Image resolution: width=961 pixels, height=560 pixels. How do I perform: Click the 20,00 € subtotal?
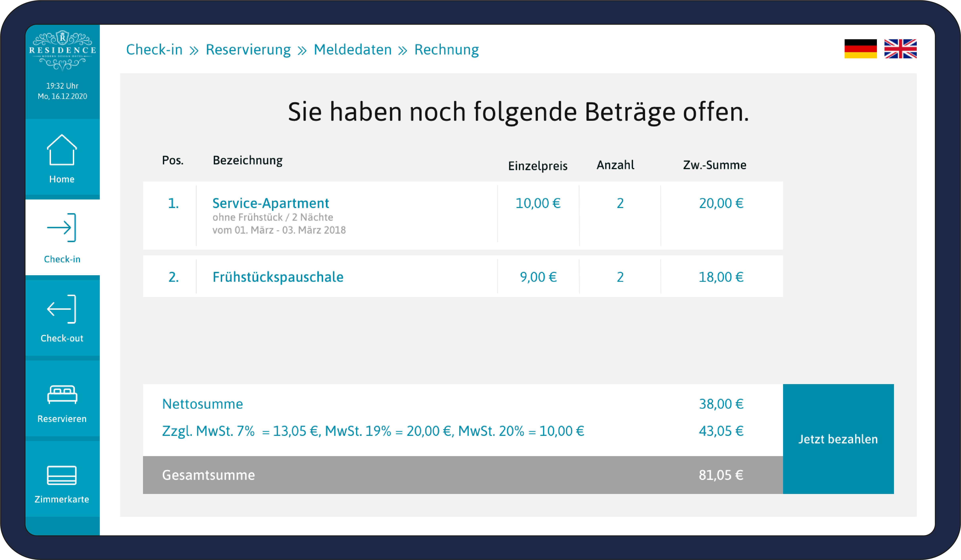pos(721,203)
